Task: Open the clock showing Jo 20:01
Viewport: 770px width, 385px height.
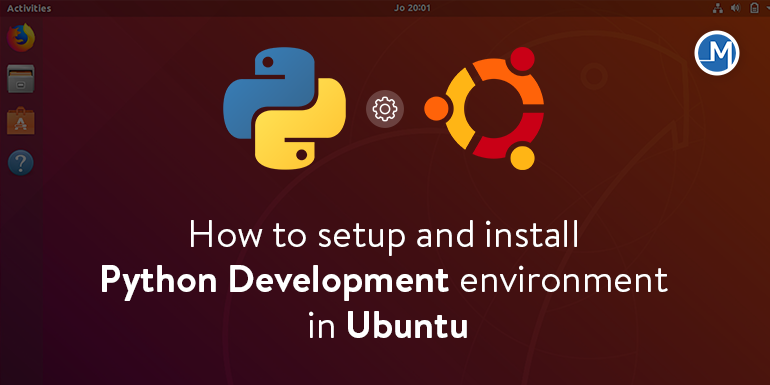Action: click(412, 8)
